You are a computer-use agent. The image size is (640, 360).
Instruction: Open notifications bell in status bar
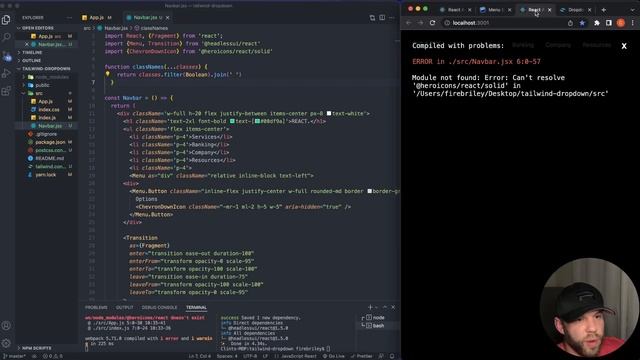pos(392,356)
